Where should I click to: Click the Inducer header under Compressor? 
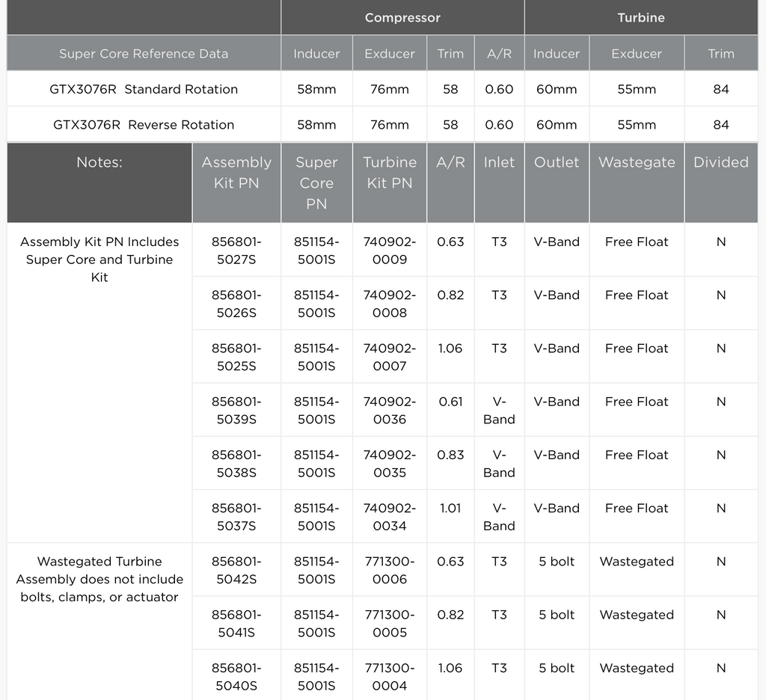click(x=316, y=53)
